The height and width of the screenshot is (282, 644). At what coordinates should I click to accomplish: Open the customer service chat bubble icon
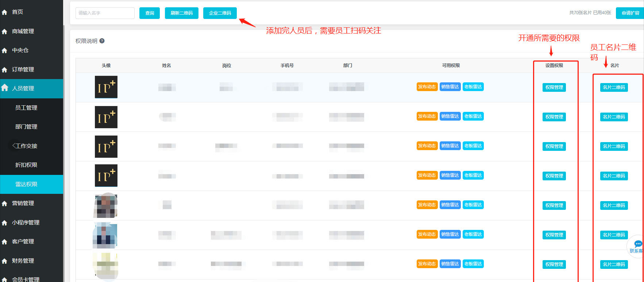click(x=638, y=244)
